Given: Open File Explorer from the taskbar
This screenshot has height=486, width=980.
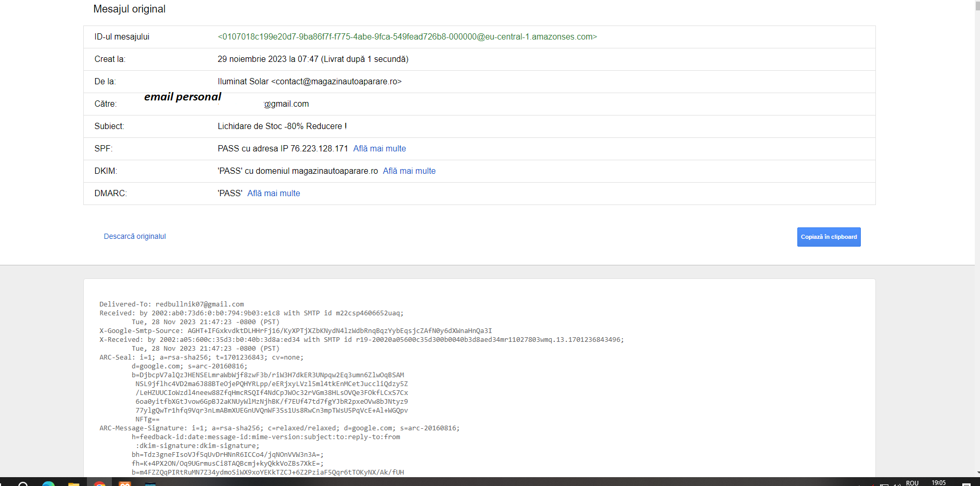Looking at the screenshot, I should [x=74, y=484].
